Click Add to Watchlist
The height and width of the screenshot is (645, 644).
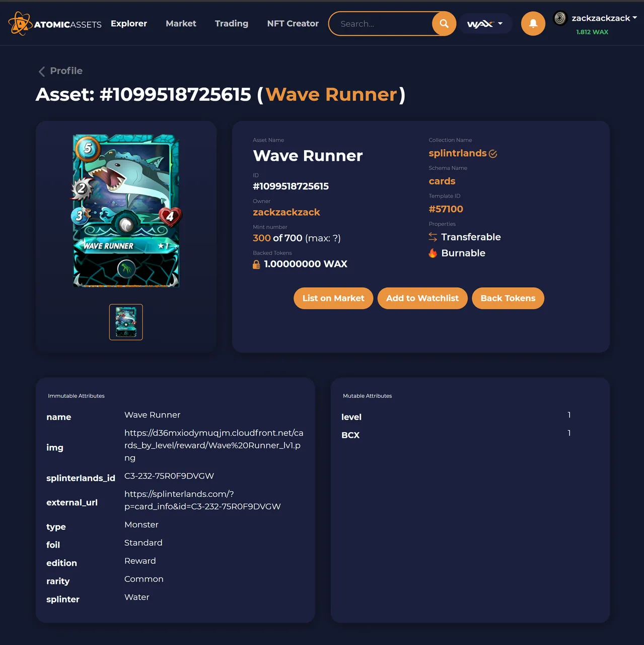pyautogui.click(x=422, y=298)
